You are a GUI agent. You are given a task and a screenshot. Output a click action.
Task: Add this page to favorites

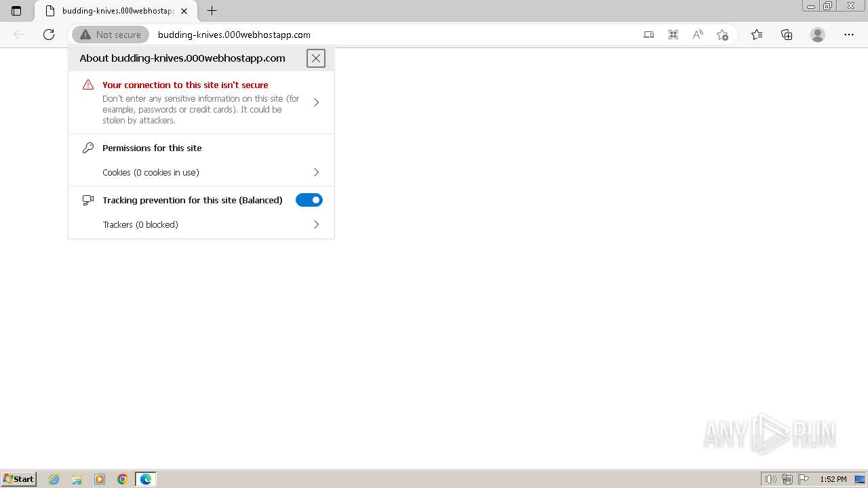tap(722, 35)
